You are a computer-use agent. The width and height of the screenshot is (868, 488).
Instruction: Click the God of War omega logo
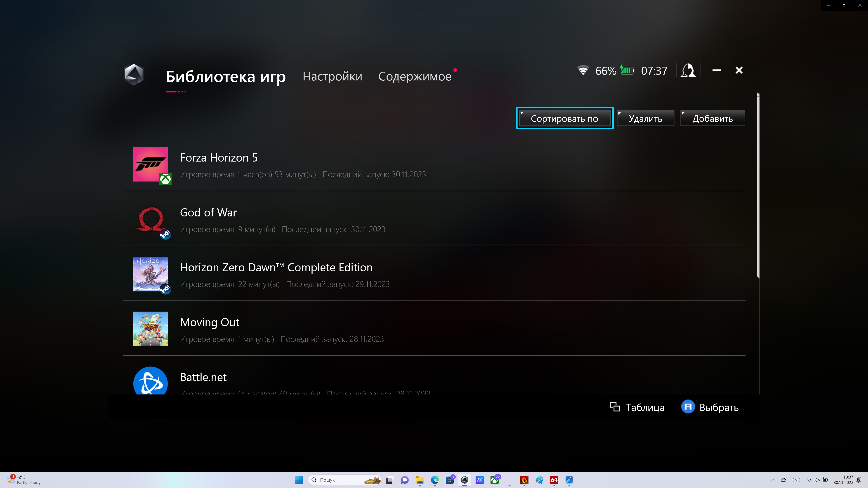(150, 219)
